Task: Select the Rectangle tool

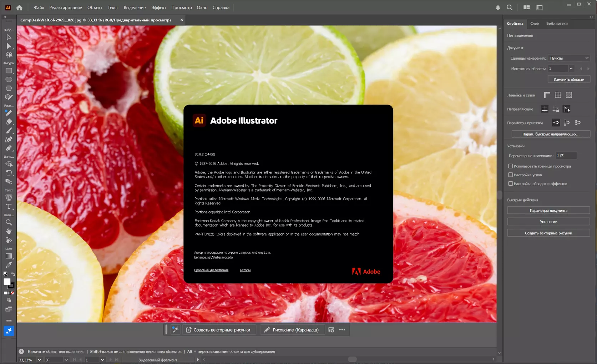Action: 9,71
